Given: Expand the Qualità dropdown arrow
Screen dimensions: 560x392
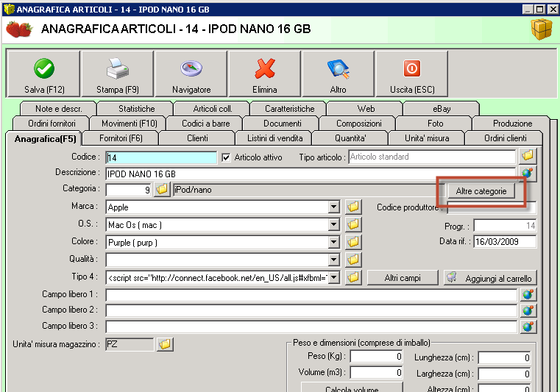Looking at the screenshot, I should 333,260.
